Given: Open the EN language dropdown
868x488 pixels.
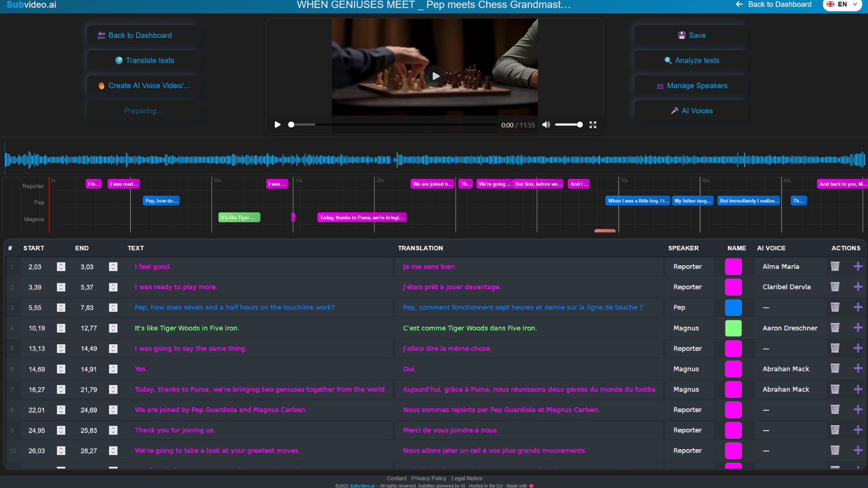Looking at the screenshot, I should click(x=842, y=5).
